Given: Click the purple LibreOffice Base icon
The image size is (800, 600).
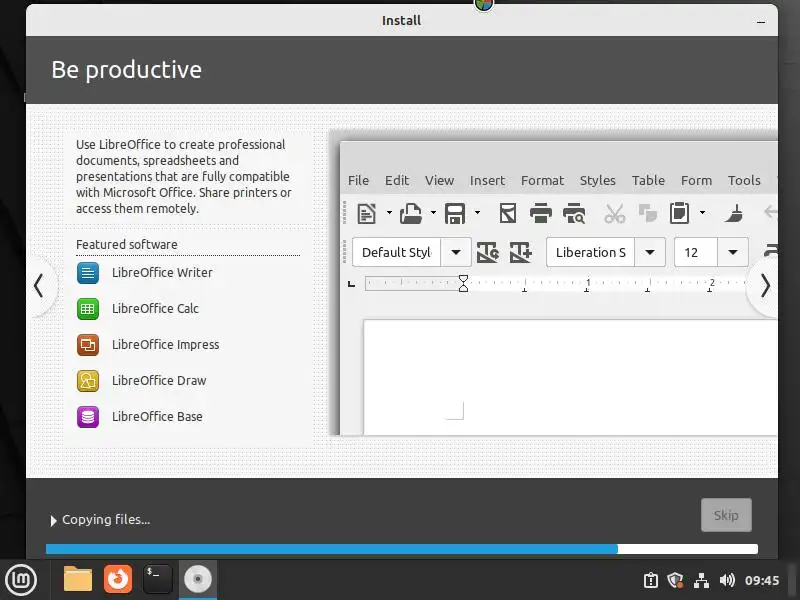Looking at the screenshot, I should [x=88, y=417].
